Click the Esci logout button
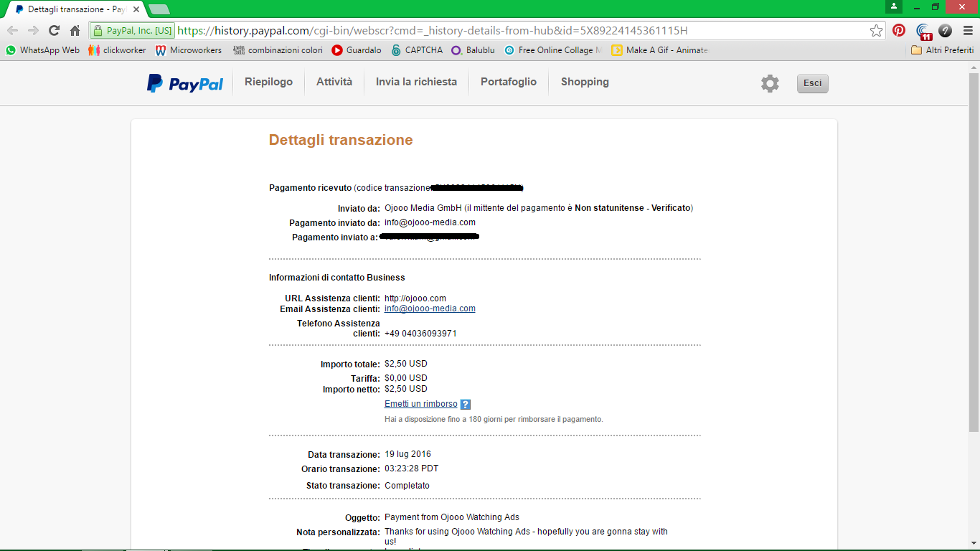The image size is (980, 551). tap(812, 83)
